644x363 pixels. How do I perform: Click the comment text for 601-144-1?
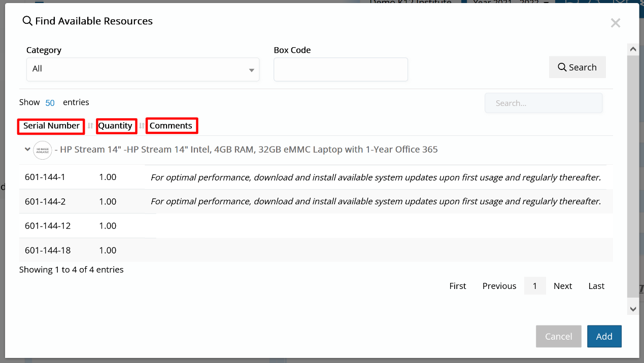click(376, 177)
